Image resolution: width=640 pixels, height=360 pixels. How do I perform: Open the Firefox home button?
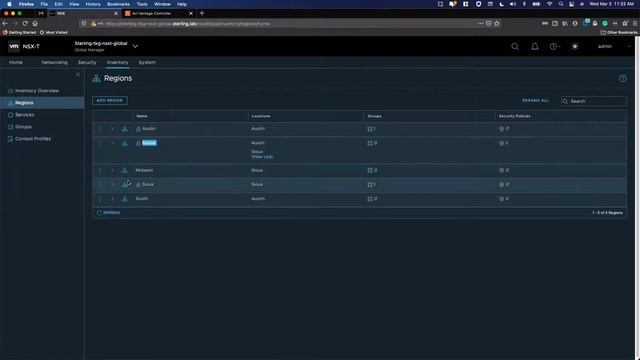(35, 24)
